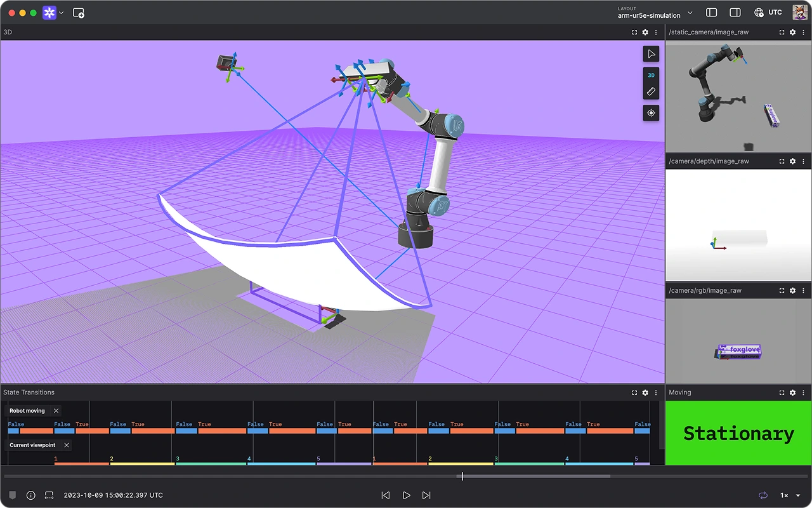Switch the 3D view between 3D and 2D mode
This screenshot has height=508, width=812.
[x=651, y=75]
